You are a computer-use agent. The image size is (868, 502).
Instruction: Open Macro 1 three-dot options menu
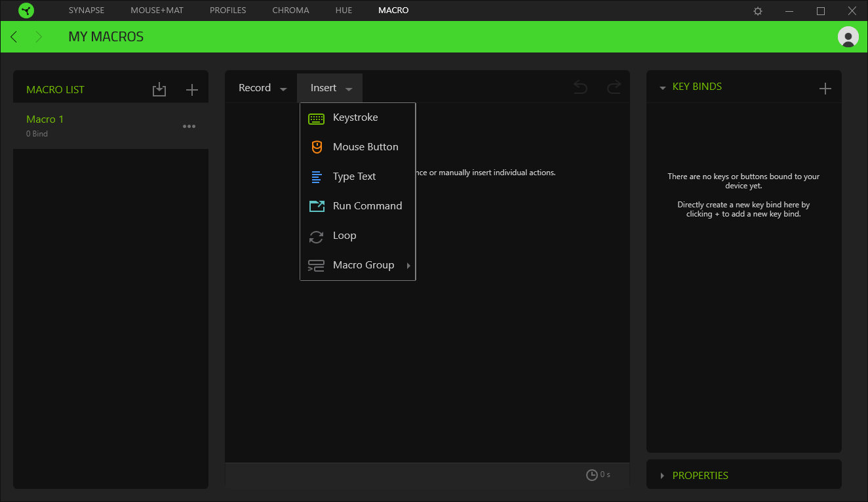coord(189,127)
